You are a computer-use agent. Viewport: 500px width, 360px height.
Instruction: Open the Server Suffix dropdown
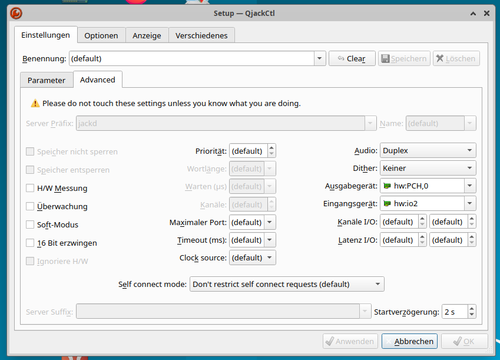pos(365,311)
